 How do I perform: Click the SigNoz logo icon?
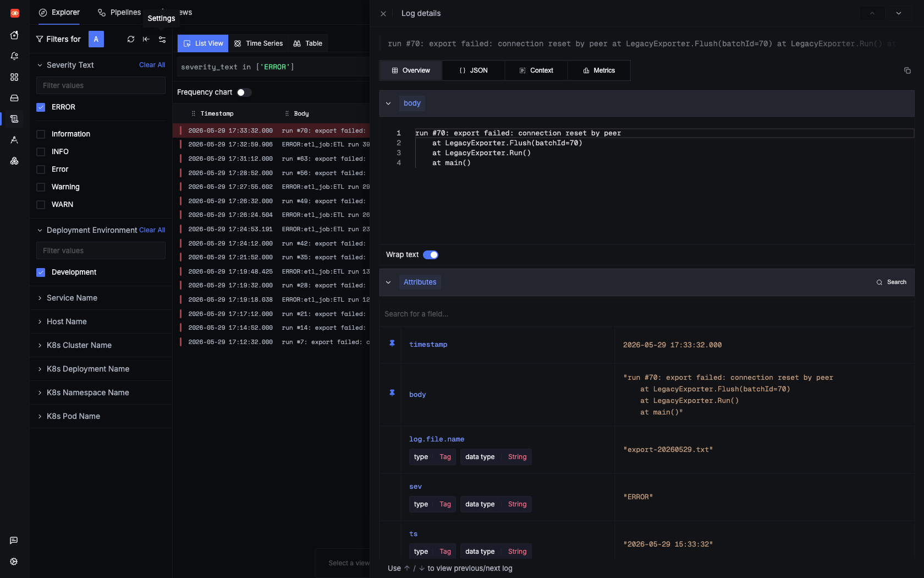pos(15,13)
